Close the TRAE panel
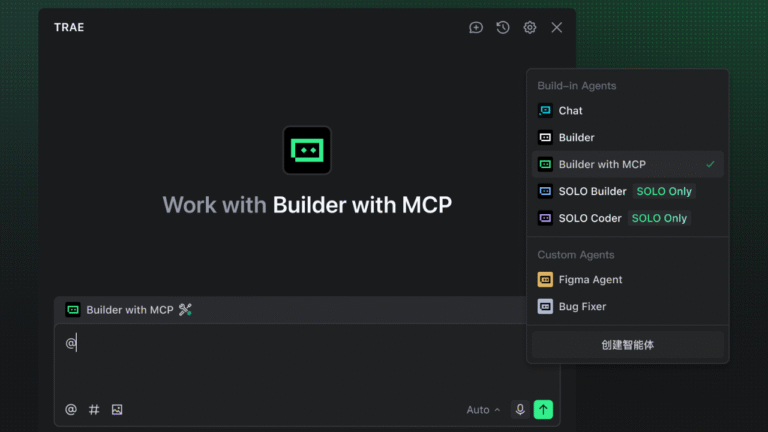Viewport: 768px width, 432px height. 556,27
